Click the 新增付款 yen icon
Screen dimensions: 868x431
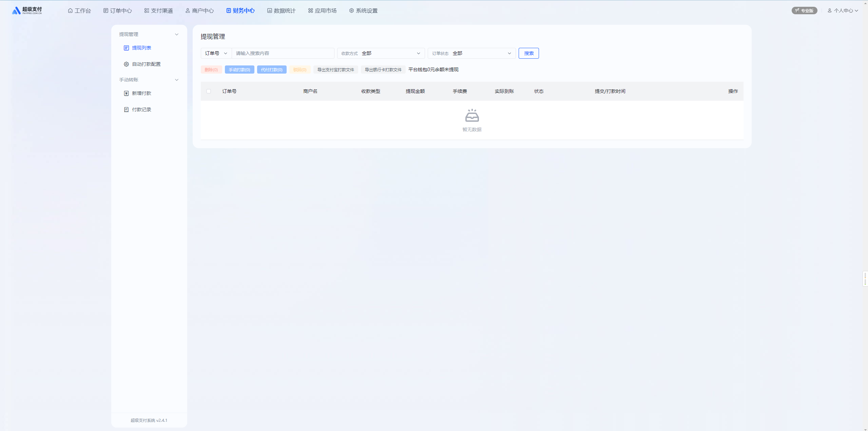coord(126,93)
